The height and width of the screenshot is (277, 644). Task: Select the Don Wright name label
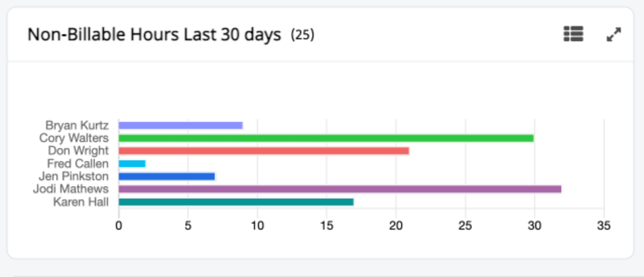(78, 151)
